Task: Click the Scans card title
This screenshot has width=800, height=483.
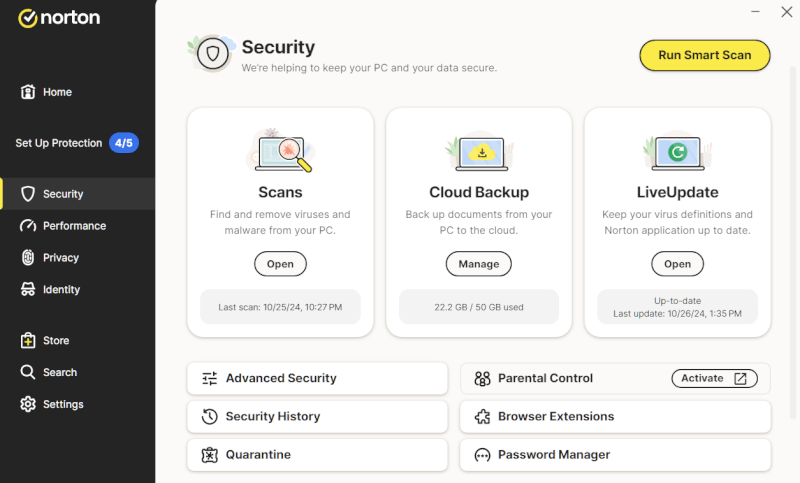Action: [280, 192]
